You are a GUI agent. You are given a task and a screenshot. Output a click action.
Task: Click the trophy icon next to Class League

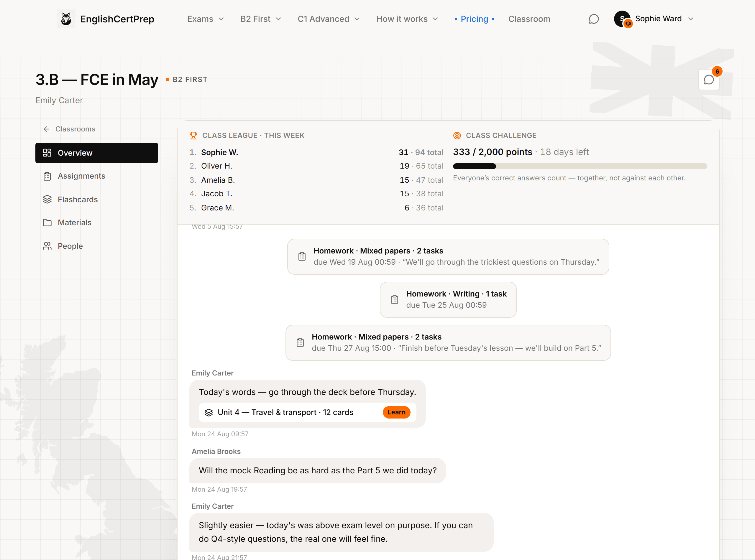coord(193,136)
